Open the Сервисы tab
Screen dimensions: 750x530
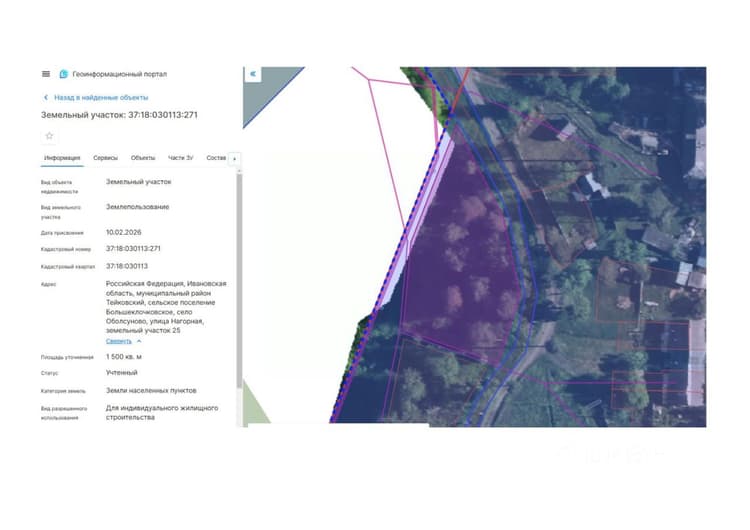pos(105,158)
